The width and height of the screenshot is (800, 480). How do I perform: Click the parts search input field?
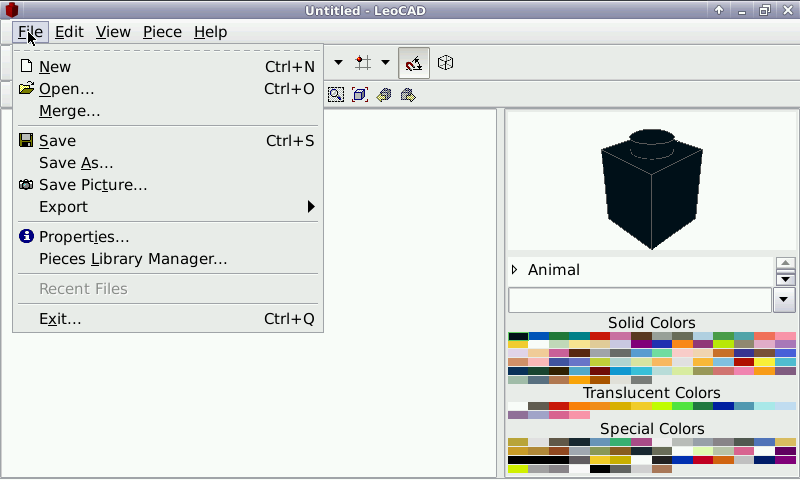click(639, 300)
